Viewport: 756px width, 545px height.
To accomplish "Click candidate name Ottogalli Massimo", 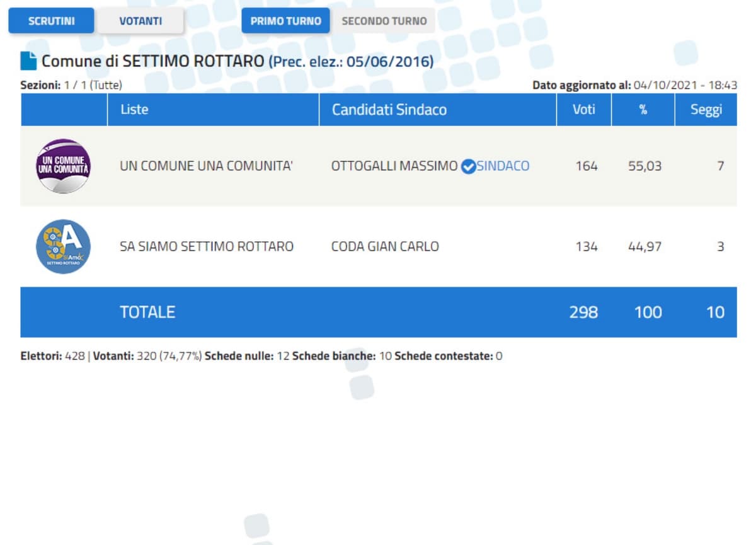I will tap(394, 166).
